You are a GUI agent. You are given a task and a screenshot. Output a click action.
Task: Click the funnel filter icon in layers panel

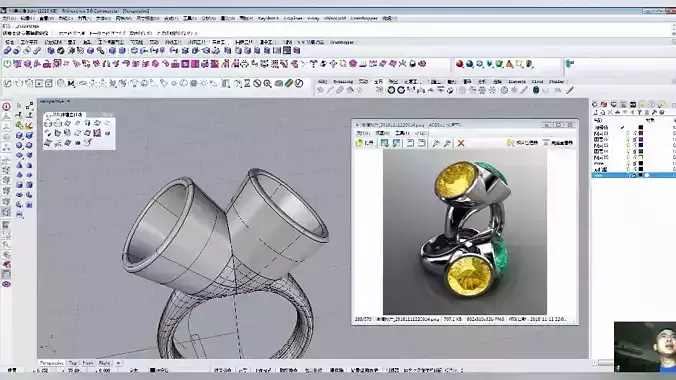coord(639,113)
